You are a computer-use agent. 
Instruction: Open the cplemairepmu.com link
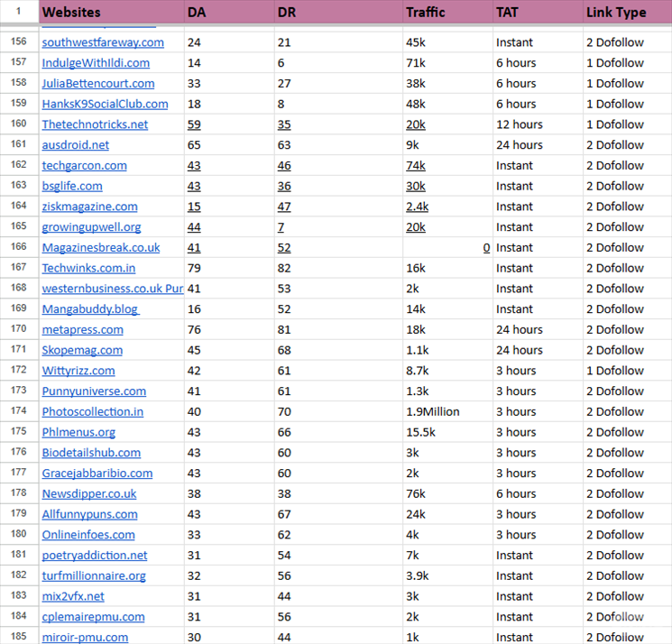(94, 618)
